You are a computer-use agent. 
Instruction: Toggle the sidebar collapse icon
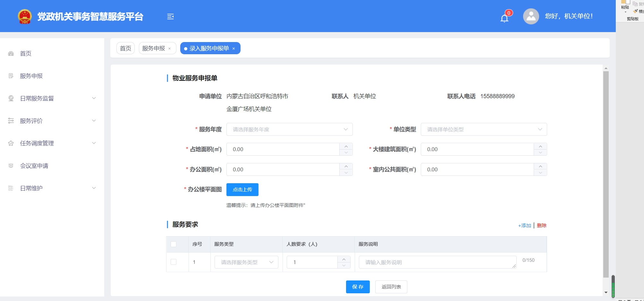[170, 17]
